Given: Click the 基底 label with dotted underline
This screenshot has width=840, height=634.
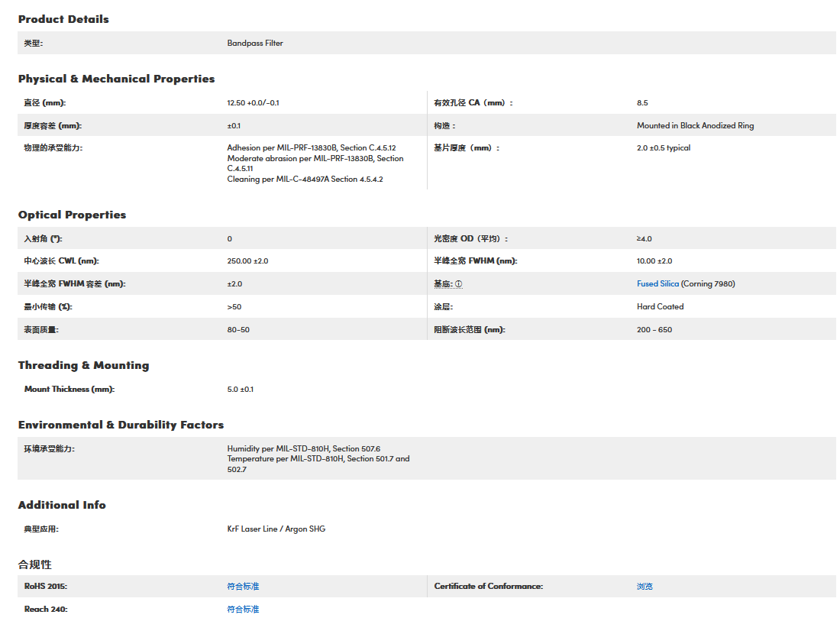Looking at the screenshot, I should click(x=443, y=284).
